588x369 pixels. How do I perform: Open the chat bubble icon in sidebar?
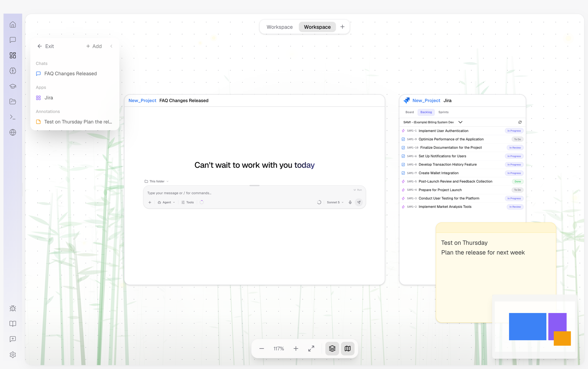pyautogui.click(x=13, y=40)
